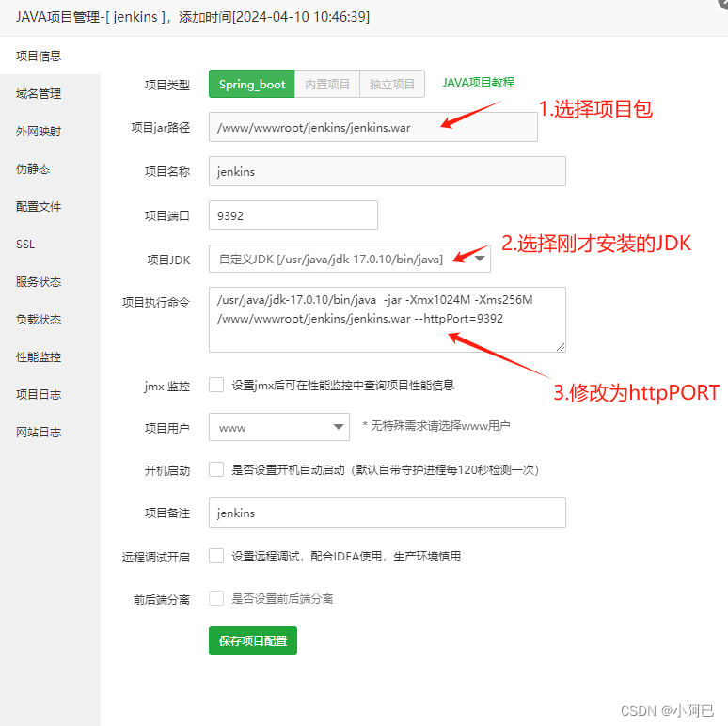
Task: Click the 项目端口 field showing 9392
Action: (293, 215)
